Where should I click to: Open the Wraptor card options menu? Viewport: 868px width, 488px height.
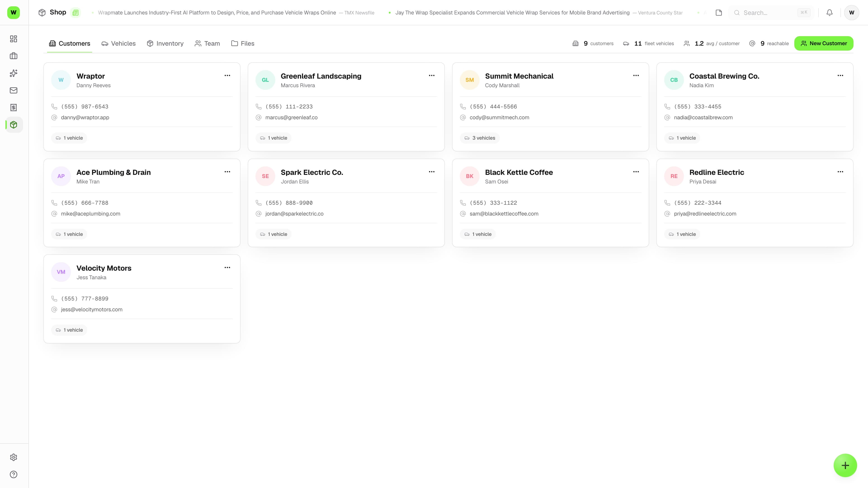coord(227,75)
